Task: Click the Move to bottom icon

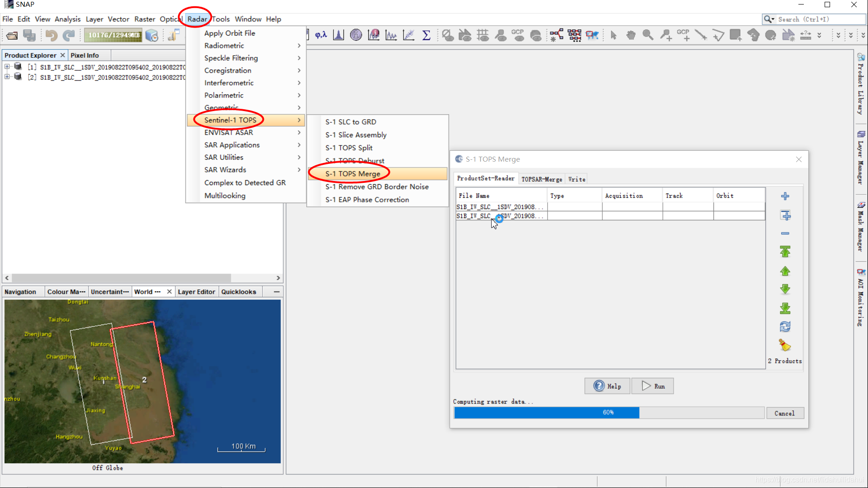Action: pos(785,308)
